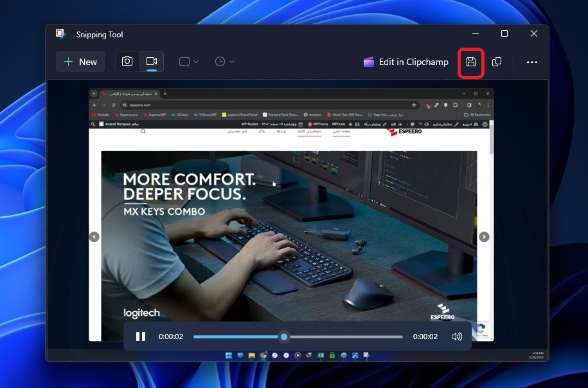
Task: Mute the recording with the speaker icon
Action: 456,337
